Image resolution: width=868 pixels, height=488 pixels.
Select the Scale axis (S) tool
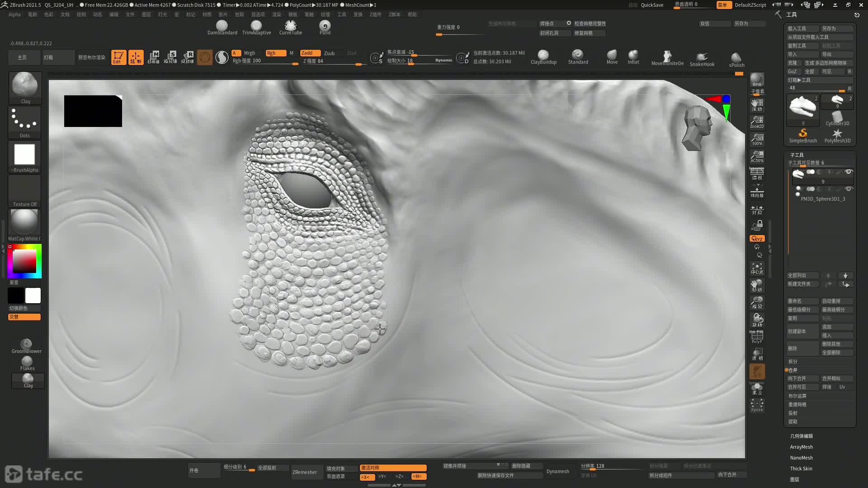click(170, 57)
